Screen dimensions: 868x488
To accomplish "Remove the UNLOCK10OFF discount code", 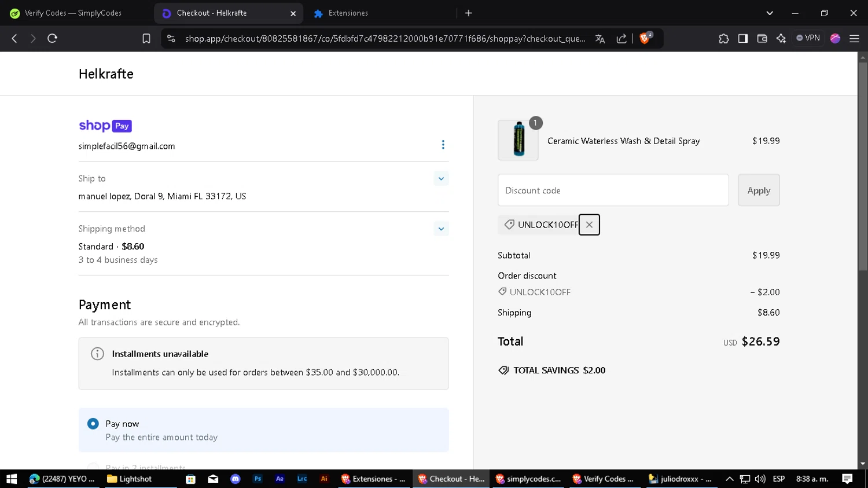I will pos(589,225).
